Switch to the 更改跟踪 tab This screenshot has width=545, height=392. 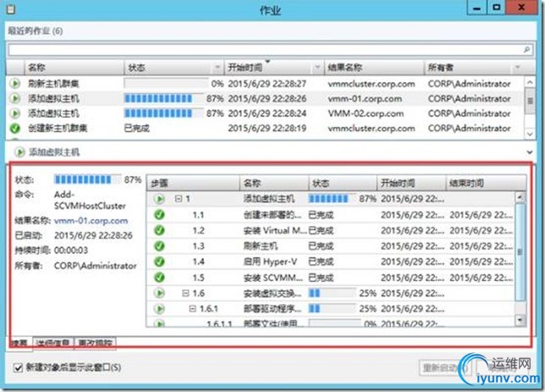(x=96, y=343)
